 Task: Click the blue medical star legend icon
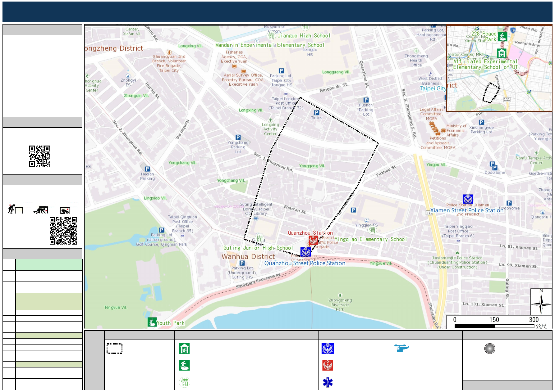pyautogui.click(x=328, y=382)
